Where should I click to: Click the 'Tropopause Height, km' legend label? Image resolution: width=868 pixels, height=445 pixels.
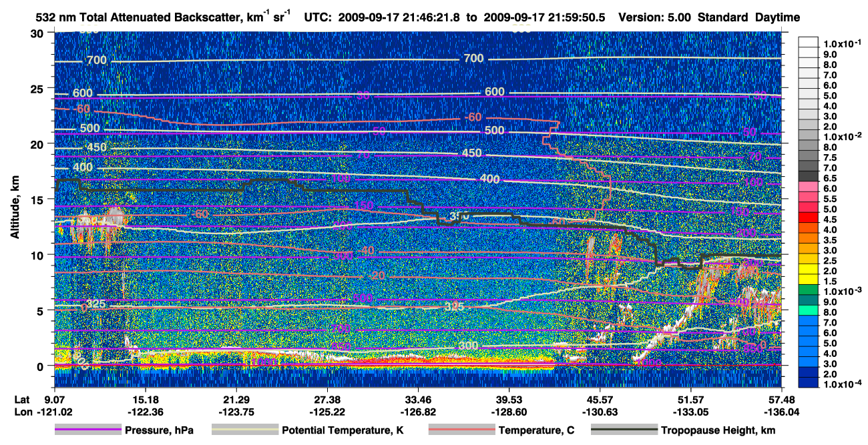point(718,431)
